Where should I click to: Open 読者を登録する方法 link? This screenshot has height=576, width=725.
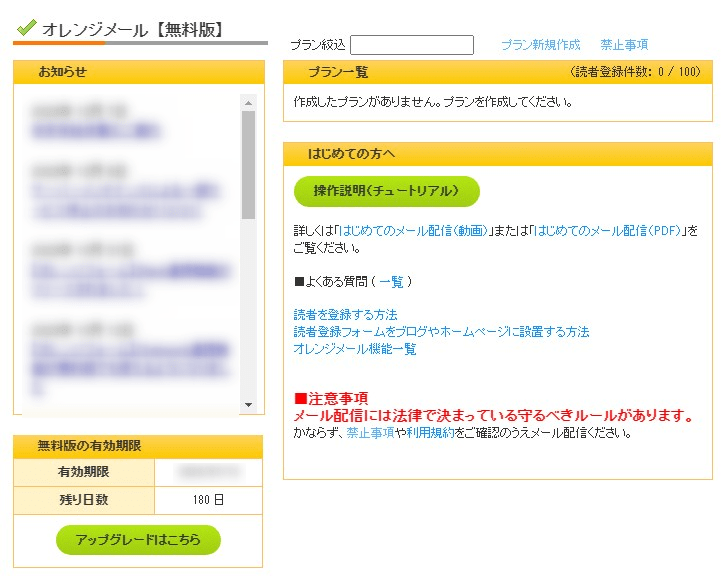tap(345, 315)
